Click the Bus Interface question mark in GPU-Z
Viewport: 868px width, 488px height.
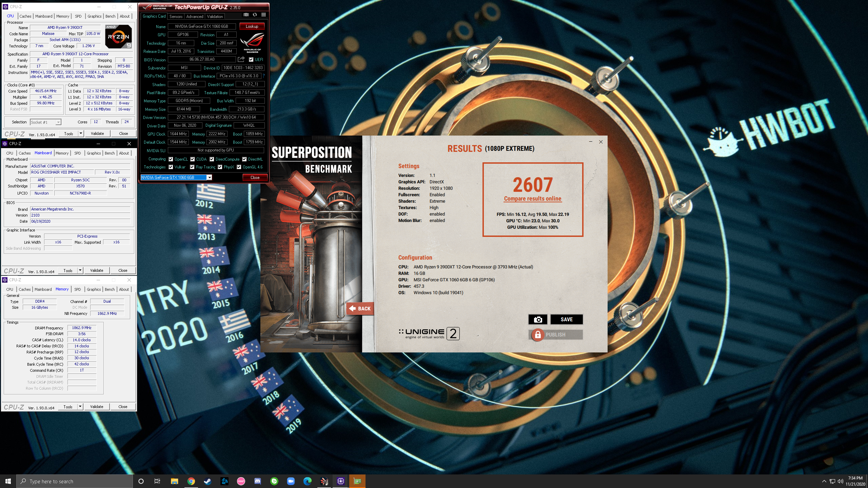(263, 76)
